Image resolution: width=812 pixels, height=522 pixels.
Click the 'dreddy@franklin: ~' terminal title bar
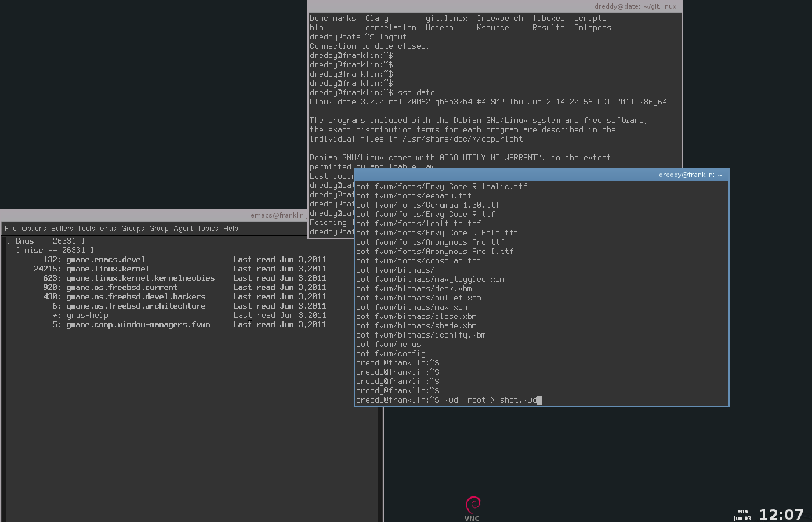[690, 174]
